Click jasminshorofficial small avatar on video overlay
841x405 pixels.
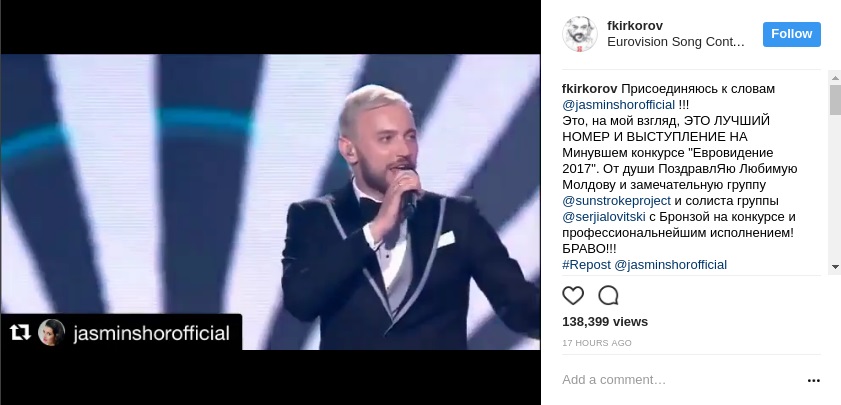pos(51,333)
